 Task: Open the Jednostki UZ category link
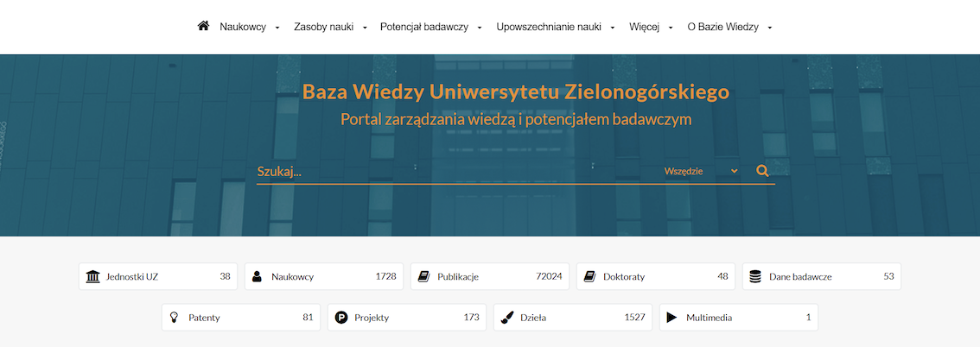[x=158, y=276]
